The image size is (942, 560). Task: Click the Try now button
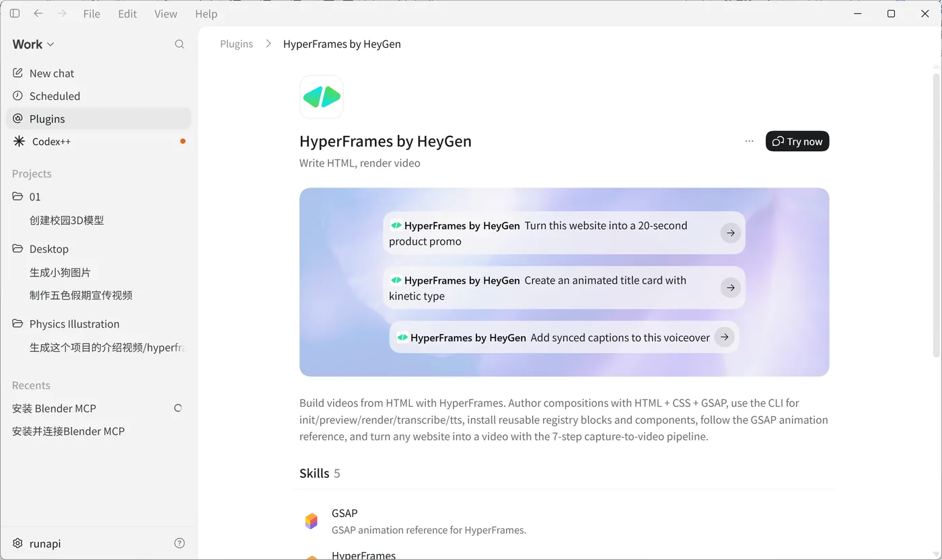(797, 141)
